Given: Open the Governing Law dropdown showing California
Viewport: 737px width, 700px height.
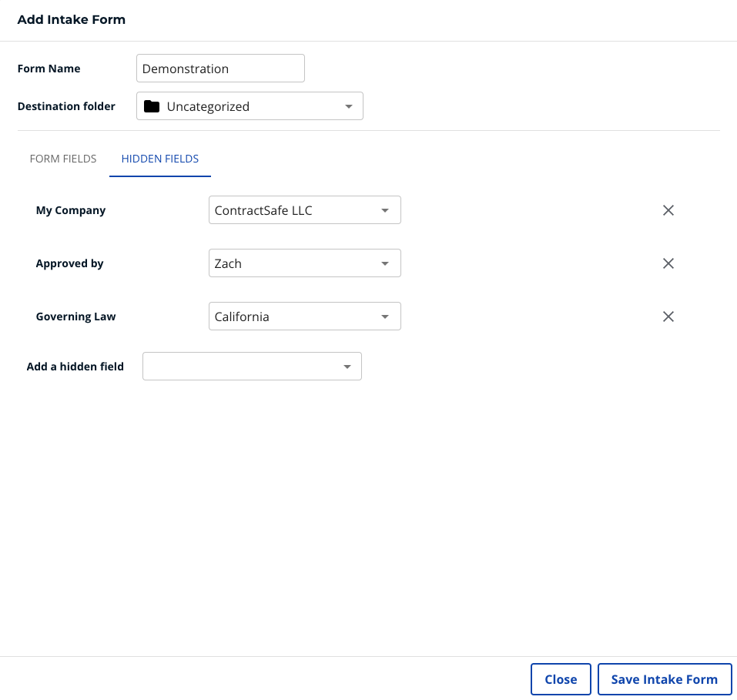Looking at the screenshot, I should pyautogui.click(x=304, y=316).
